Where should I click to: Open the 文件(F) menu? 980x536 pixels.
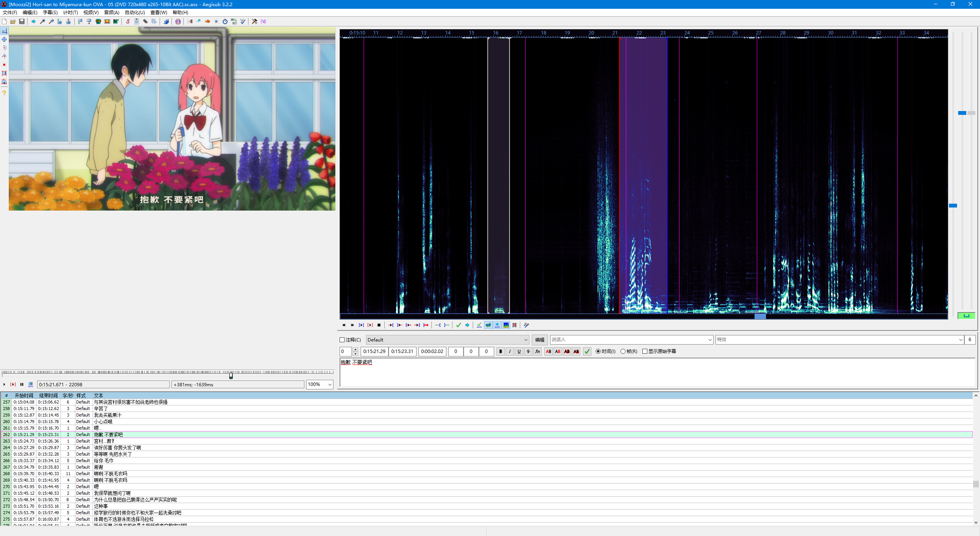coord(10,13)
